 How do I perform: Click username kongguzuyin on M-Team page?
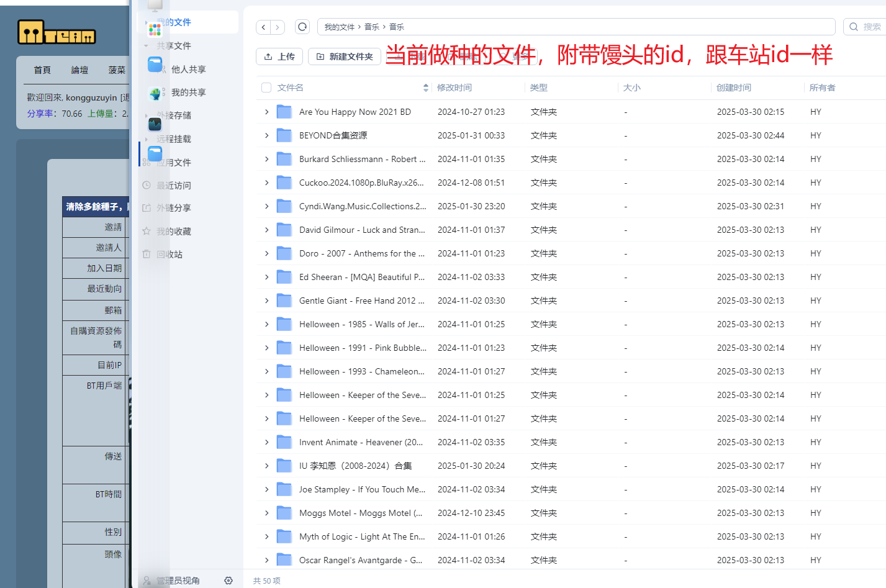(x=91, y=97)
